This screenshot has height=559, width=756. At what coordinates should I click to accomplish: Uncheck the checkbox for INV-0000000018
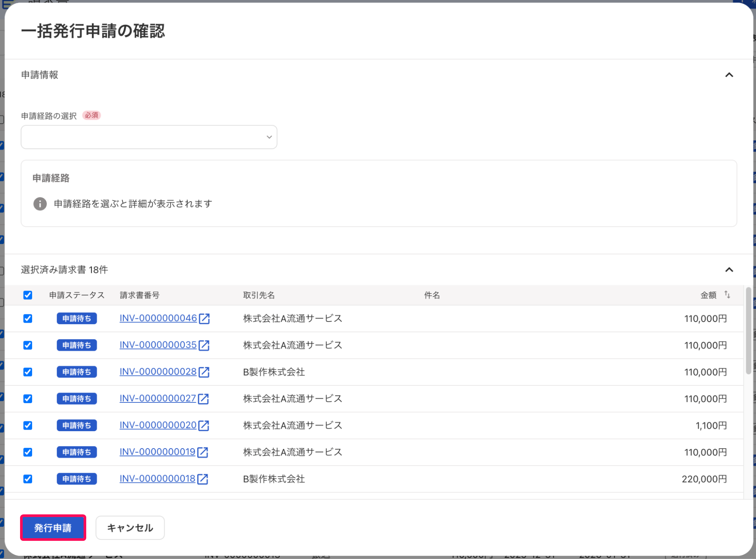(x=28, y=479)
